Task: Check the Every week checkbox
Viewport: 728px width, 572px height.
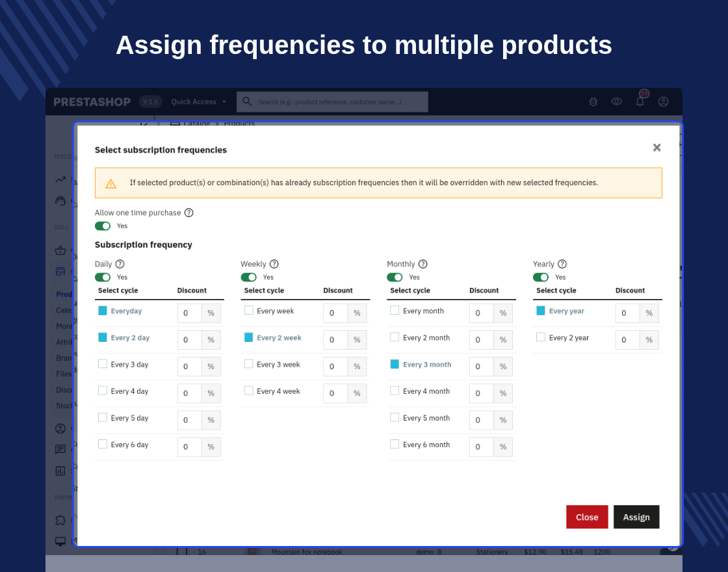Action: coord(248,310)
